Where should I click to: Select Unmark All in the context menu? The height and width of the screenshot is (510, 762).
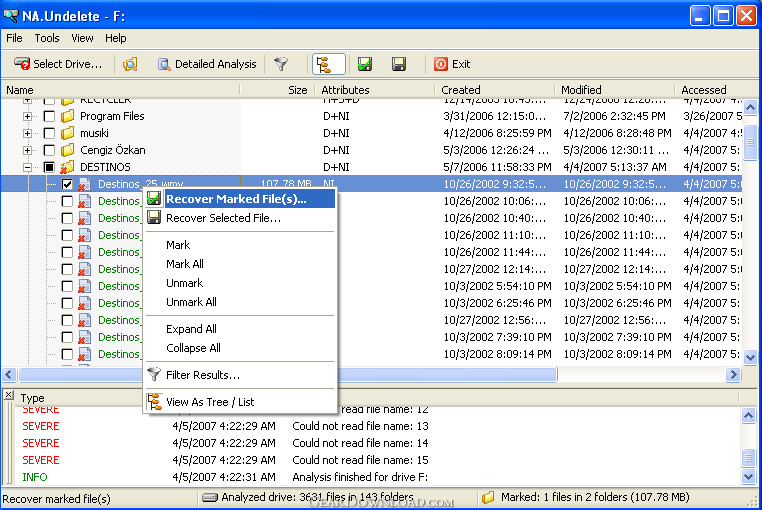coord(240,302)
